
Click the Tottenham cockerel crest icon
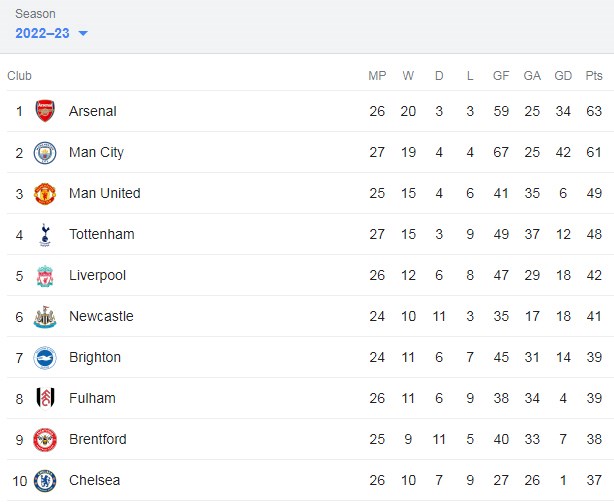[x=45, y=234]
